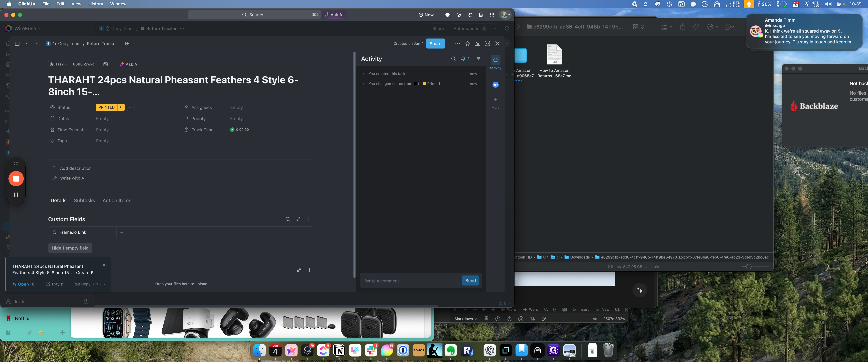Viewport: 868px width, 362px height.
Task: Open the task's three-dot options menu
Action: pyautogui.click(x=458, y=43)
